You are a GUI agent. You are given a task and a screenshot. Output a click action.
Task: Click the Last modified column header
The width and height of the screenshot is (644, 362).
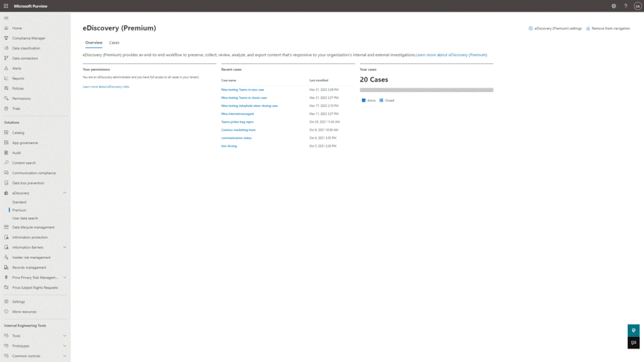[x=318, y=81]
